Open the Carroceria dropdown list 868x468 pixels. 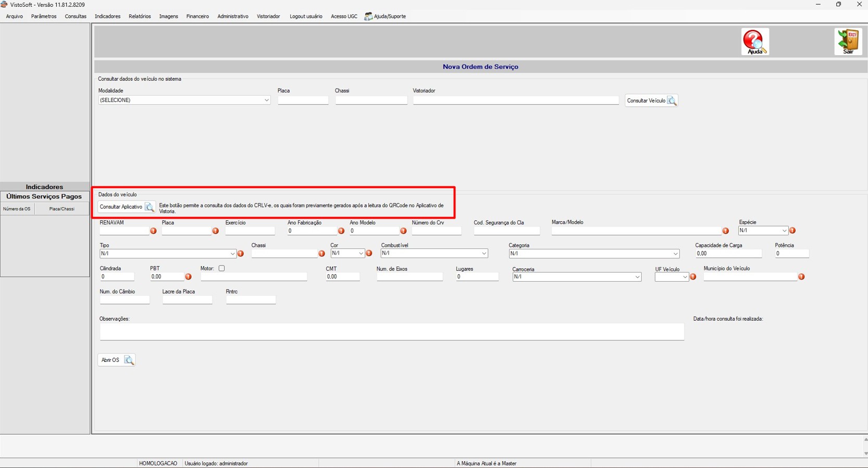tap(577, 277)
